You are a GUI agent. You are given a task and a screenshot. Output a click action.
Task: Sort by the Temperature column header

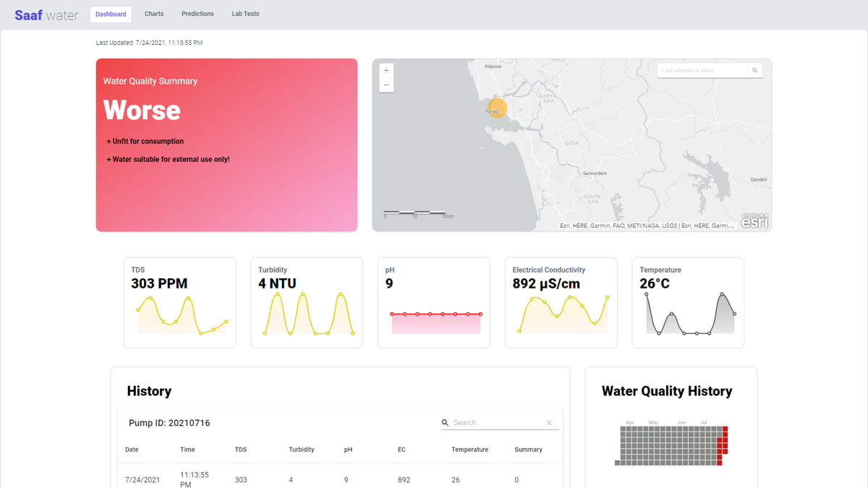(x=470, y=450)
